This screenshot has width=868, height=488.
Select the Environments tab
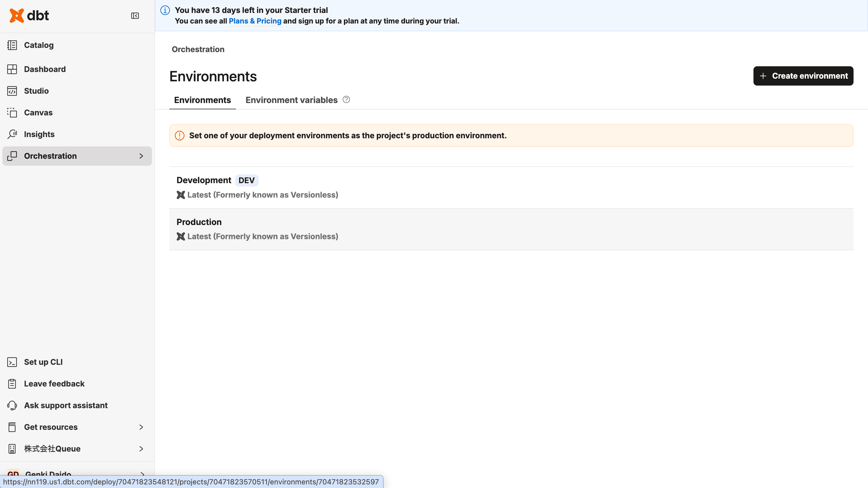tap(202, 100)
